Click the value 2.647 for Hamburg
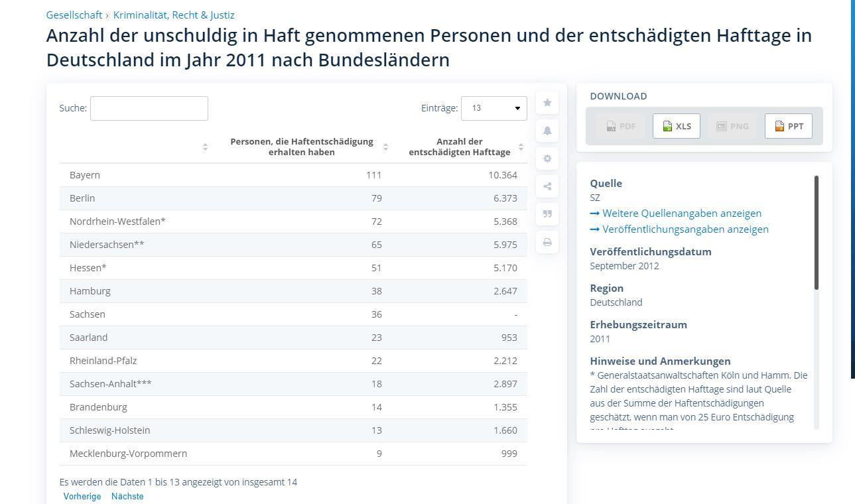 (x=505, y=291)
